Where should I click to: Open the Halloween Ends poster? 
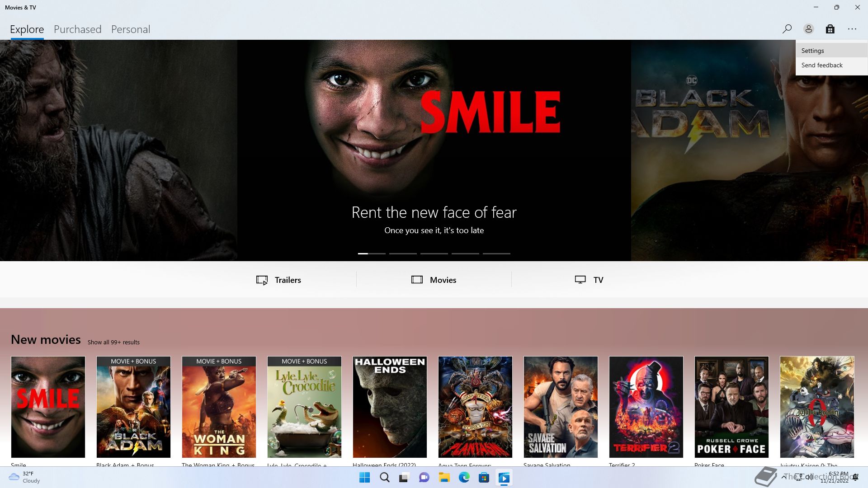(390, 407)
